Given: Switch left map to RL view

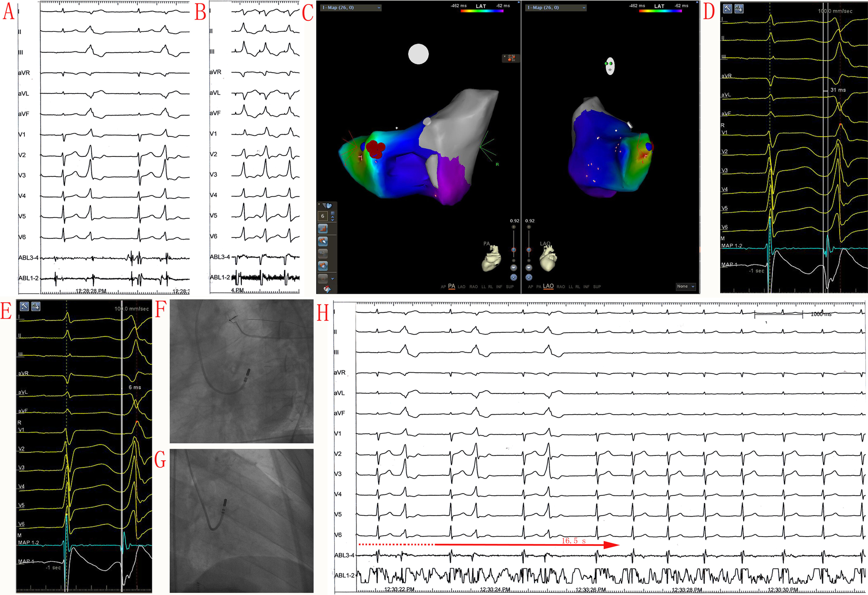Looking at the screenshot, I should (x=491, y=287).
